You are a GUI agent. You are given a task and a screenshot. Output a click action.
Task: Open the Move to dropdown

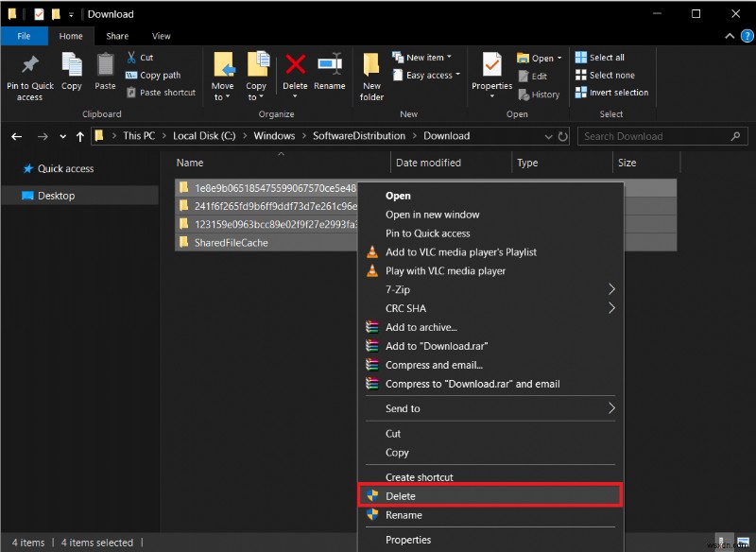click(x=223, y=74)
